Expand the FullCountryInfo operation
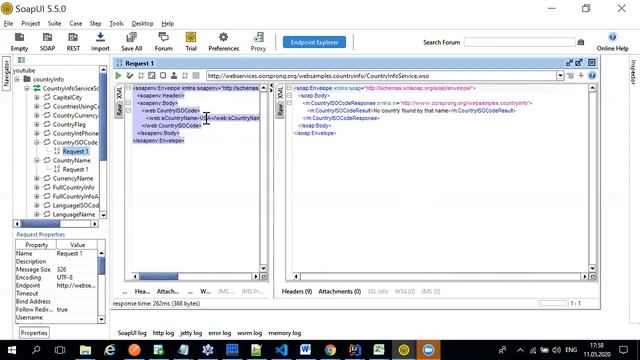The width and height of the screenshot is (640, 360). (37, 187)
